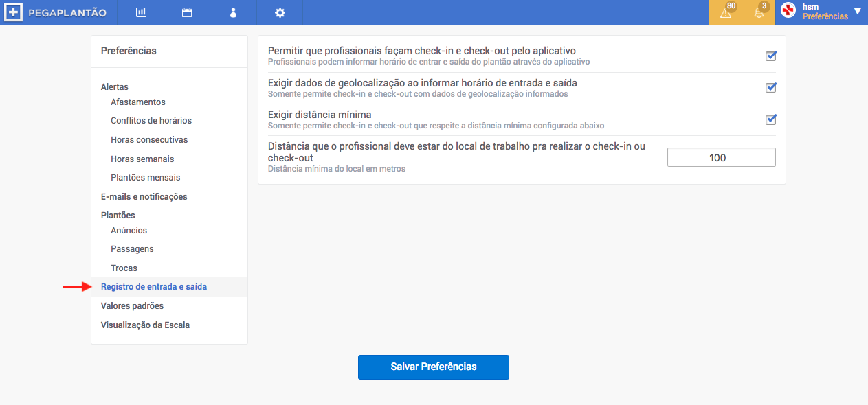Screen dimensions: 868x405
Task: Open the bell notifications with badge 3
Action: point(759,12)
